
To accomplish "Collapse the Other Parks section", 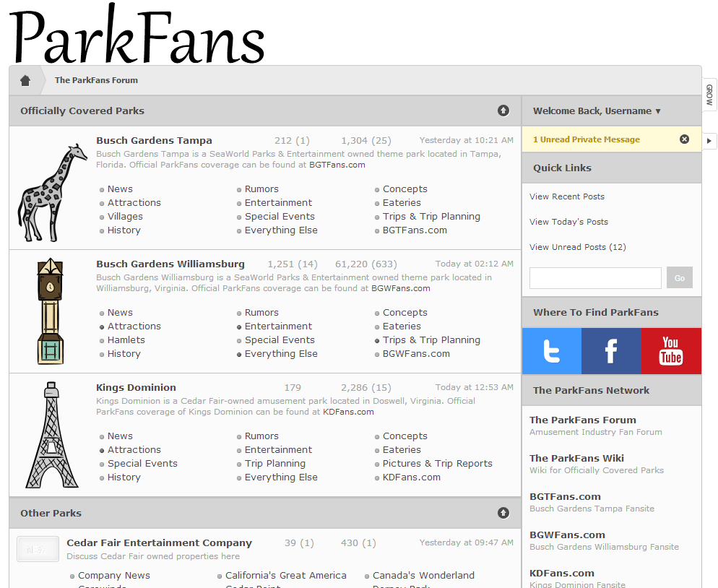I will click(x=503, y=513).
